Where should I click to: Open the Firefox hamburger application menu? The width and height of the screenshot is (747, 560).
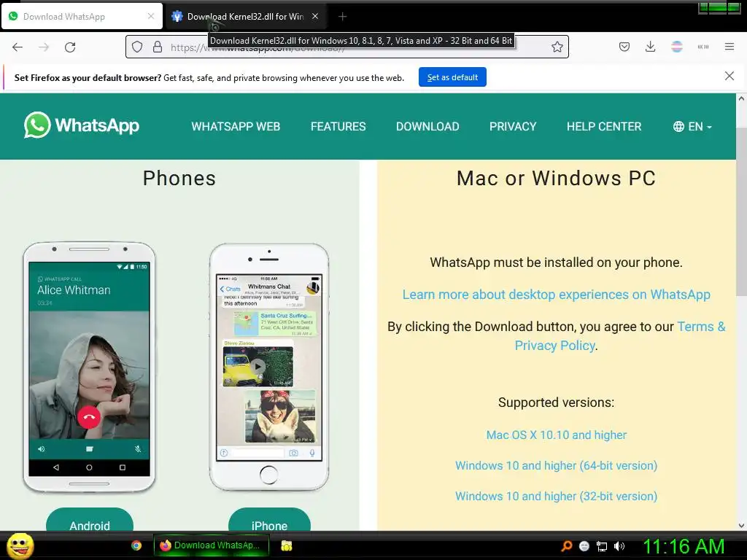pos(729,47)
